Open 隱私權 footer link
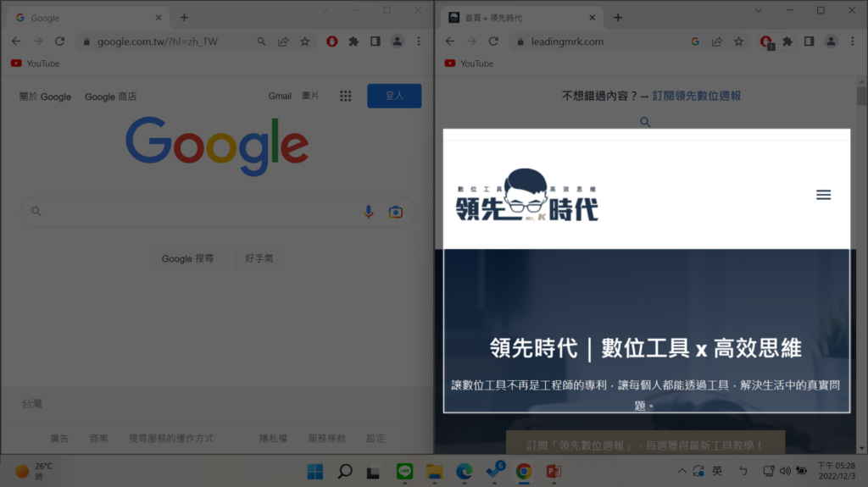The image size is (868, 487). (274, 439)
